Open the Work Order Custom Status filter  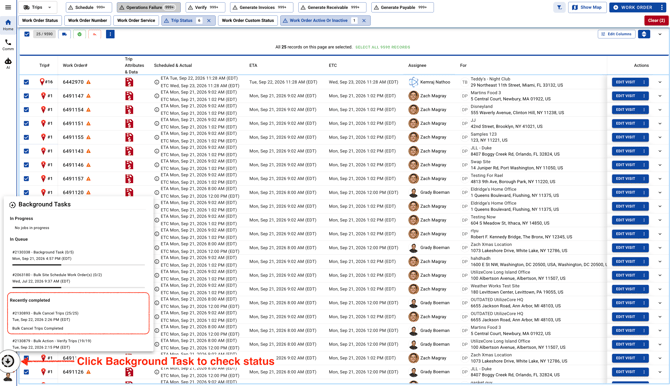pyautogui.click(x=248, y=21)
